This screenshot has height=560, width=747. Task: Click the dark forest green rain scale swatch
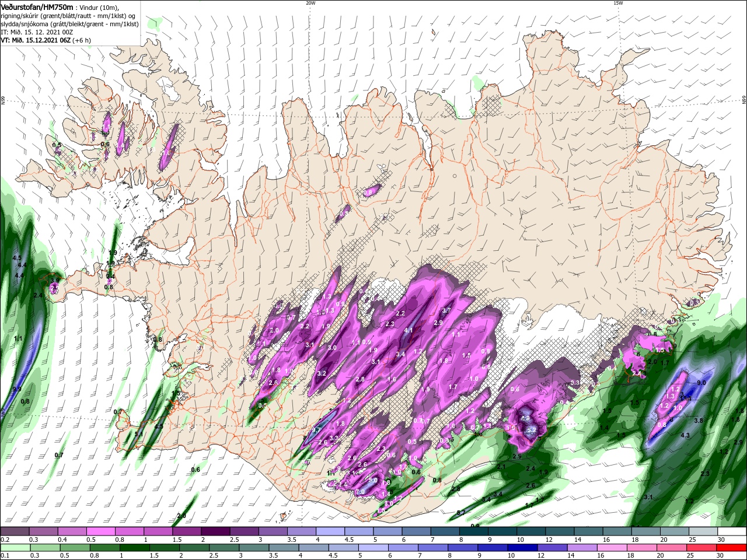tap(134, 548)
